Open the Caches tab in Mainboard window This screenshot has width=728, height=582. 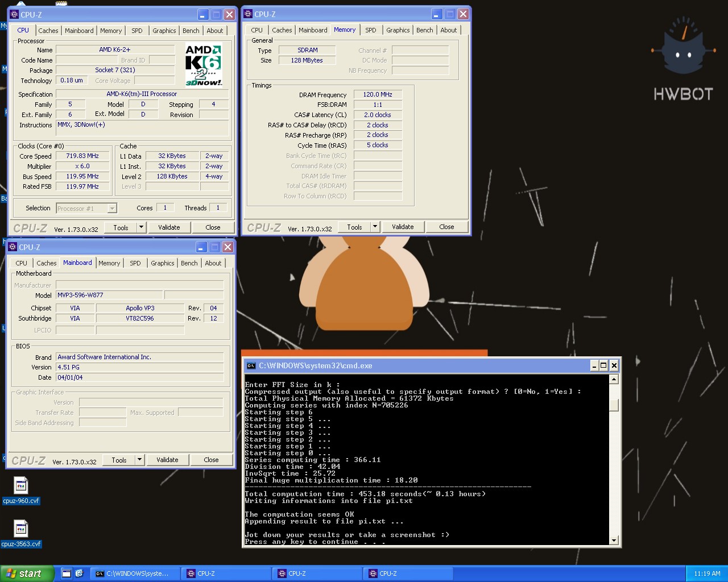click(47, 263)
